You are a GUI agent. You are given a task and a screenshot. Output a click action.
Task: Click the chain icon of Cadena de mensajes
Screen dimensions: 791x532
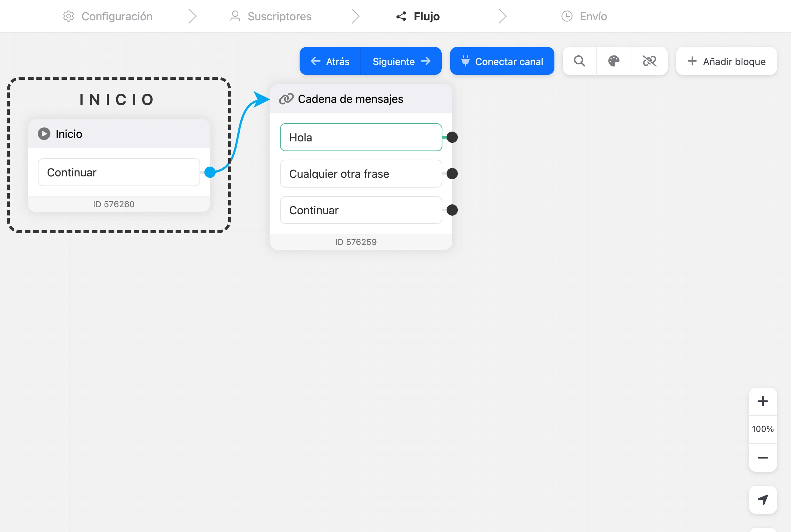286,99
